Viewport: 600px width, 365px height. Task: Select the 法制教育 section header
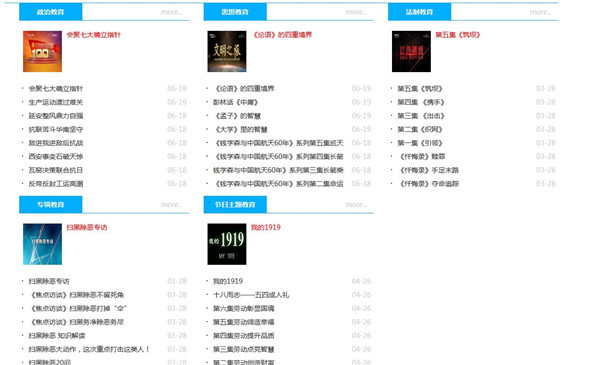419,12
